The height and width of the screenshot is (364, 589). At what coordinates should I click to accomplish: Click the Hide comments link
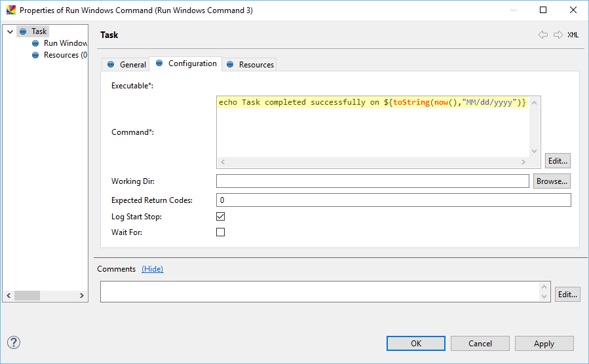[x=153, y=269]
